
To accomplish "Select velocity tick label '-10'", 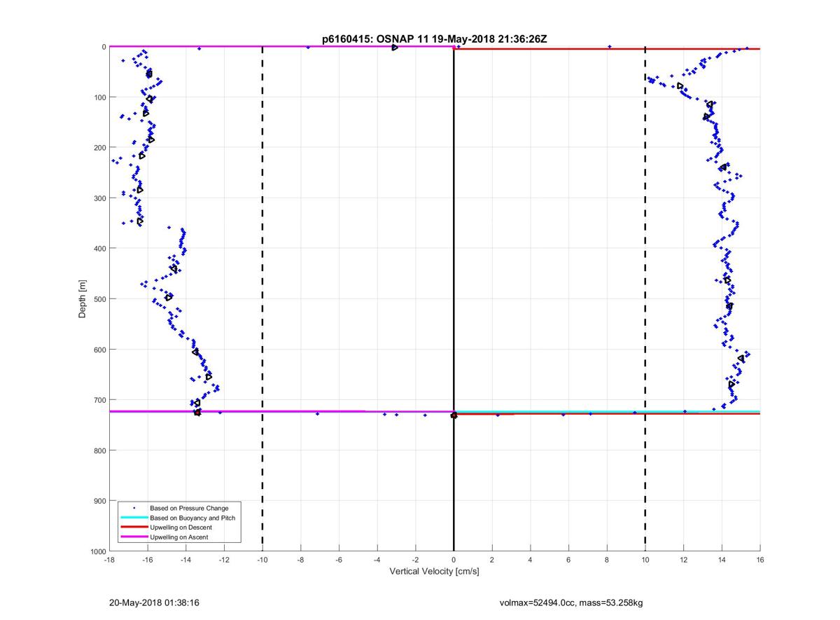I will click(262, 560).
